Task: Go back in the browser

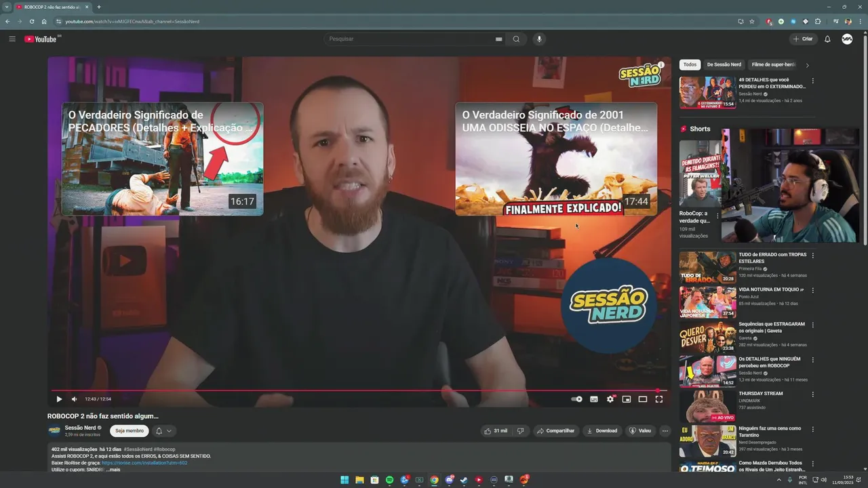Action: pos(7,21)
